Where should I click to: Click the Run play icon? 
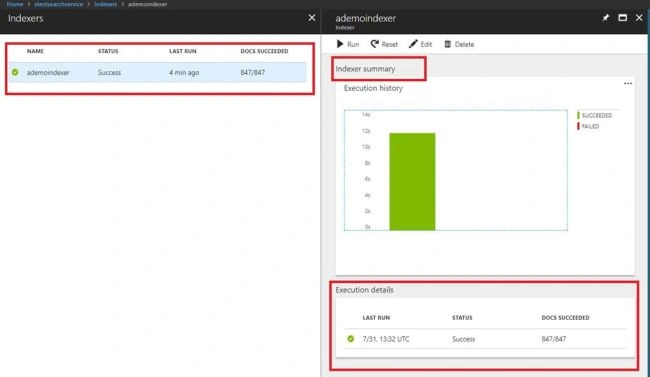[340, 44]
